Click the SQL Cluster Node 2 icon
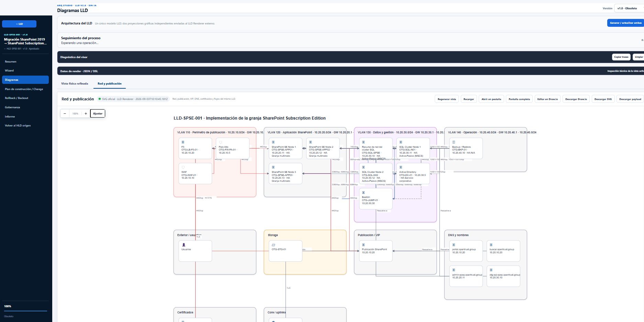The height and width of the screenshot is (322, 644). (363, 167)
